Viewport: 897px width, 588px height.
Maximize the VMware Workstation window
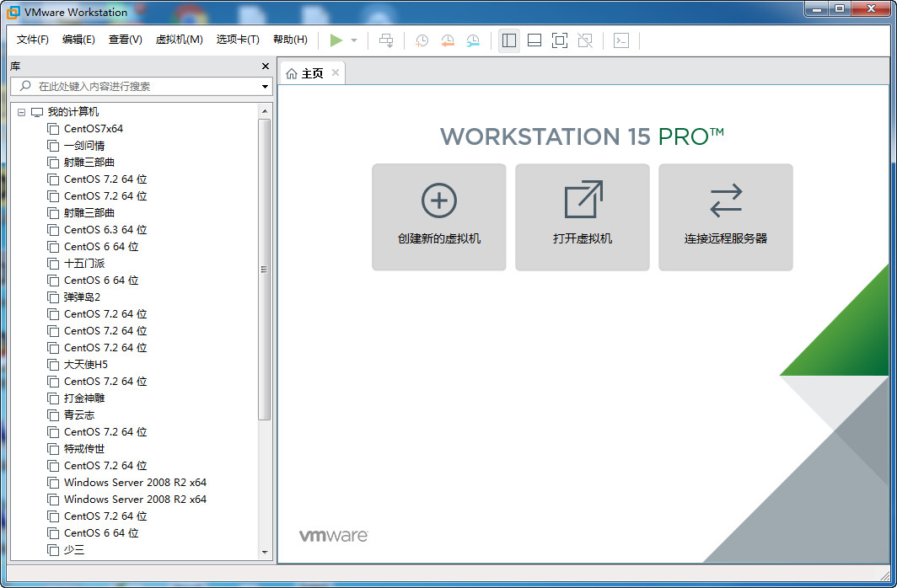[x=839, y=8]
